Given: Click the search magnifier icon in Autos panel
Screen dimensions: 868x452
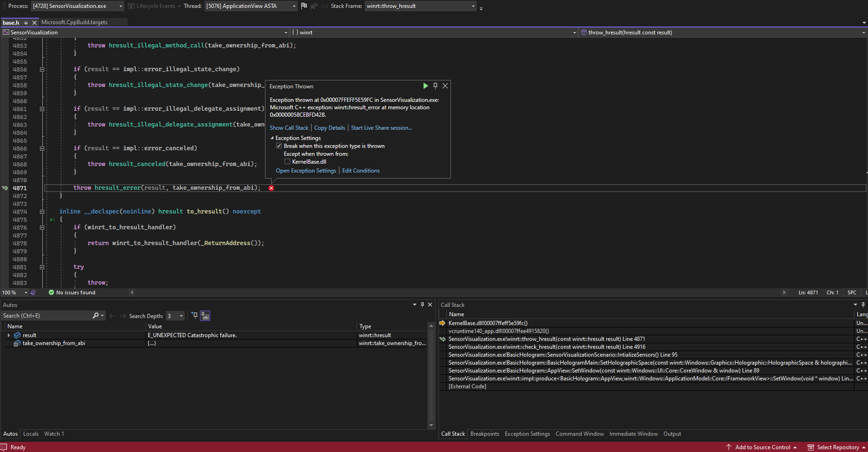Looking at the screenshot, I should click(95, 316).
